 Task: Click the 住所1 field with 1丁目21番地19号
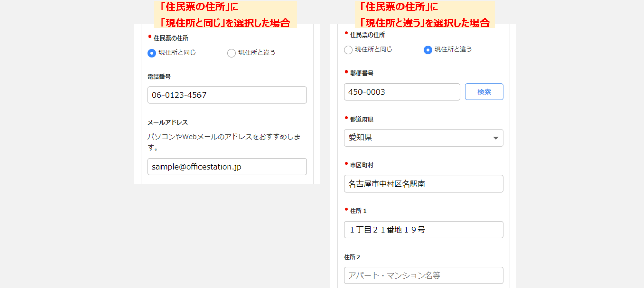[424, 230]
